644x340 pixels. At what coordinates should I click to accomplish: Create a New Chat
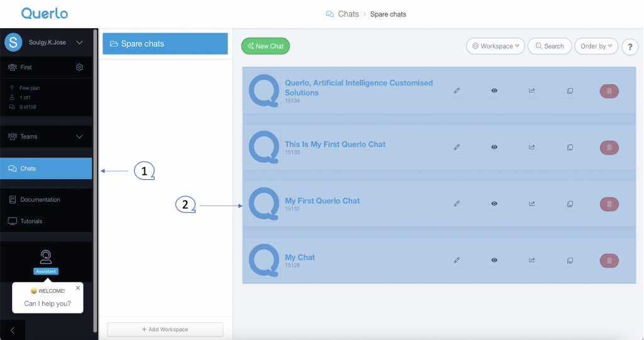click(x=265, y=46)
